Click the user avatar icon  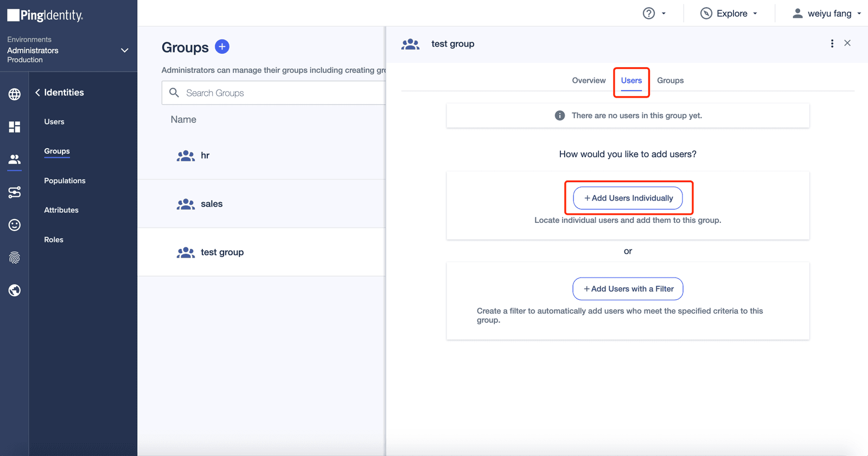click(x=797, y=14)
